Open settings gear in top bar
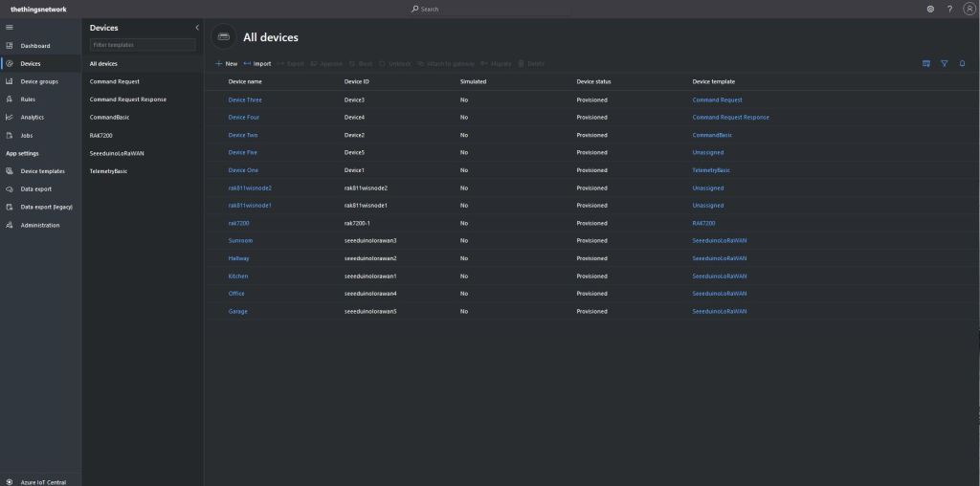The image size is (980, 486). click(x=930, y=9)
